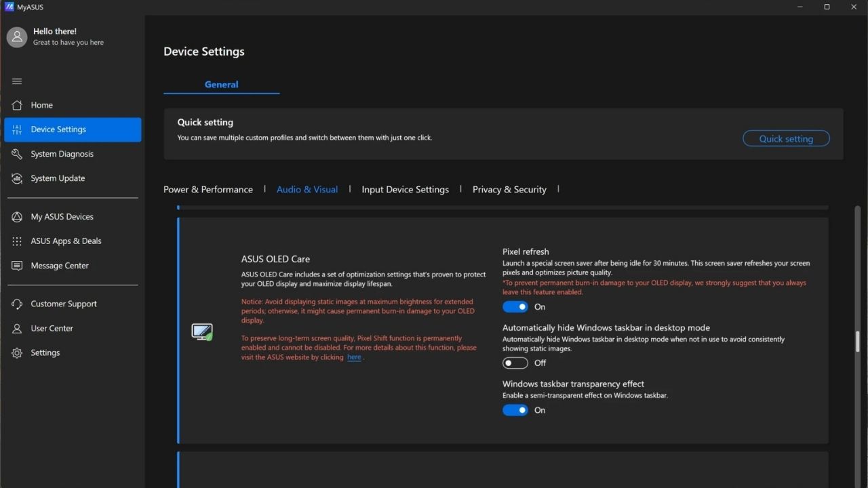This screenshot has width=868, height=488.
Task: Open Settings gear icon in sidebar
Action: 17,352
